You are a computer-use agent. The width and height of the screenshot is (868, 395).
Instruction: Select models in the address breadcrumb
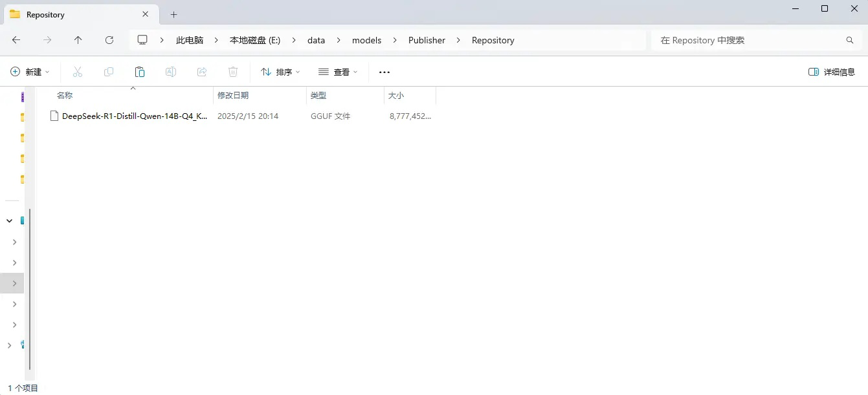(366, 40)
